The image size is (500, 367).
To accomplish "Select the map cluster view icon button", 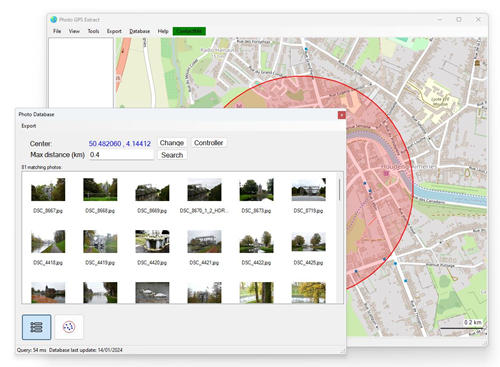I will pos(69,327).
